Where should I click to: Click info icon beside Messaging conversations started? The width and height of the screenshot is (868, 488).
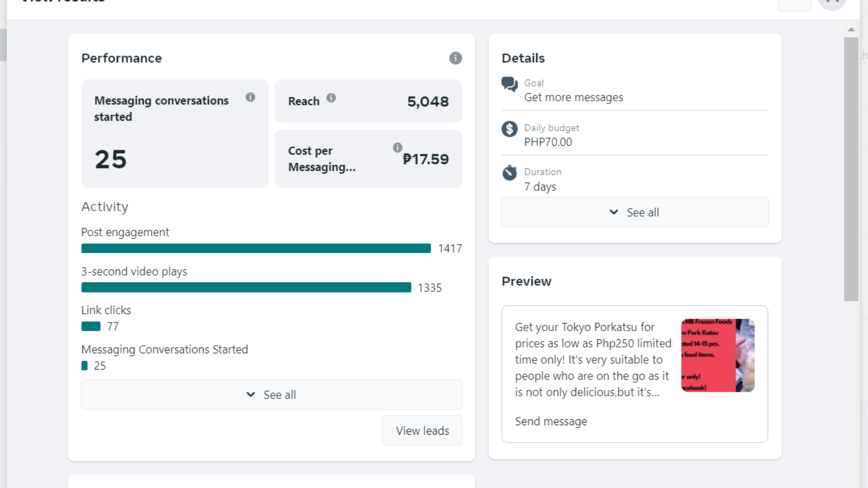(250, 97)
